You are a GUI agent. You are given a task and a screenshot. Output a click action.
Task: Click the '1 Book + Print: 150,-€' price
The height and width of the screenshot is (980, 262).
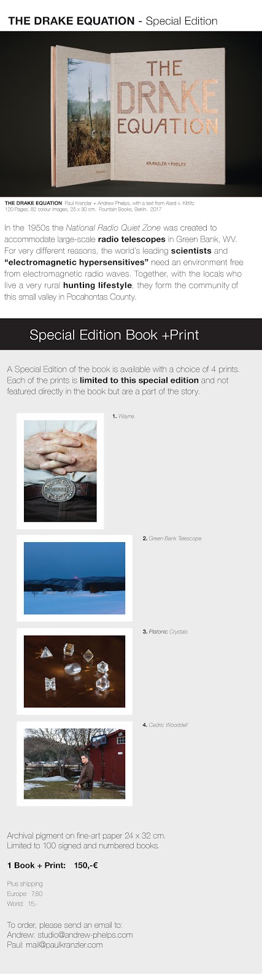pyautogui.click(x=53, y=865)
